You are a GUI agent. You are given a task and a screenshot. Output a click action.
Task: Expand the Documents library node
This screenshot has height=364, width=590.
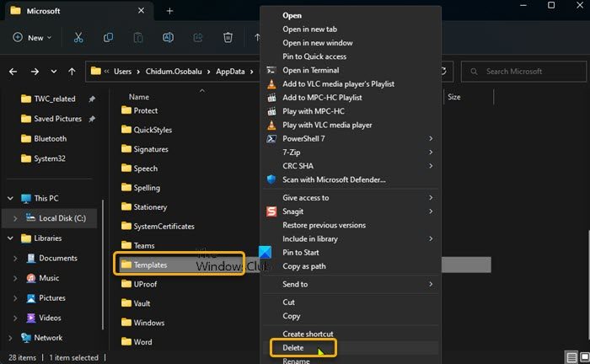15,259
